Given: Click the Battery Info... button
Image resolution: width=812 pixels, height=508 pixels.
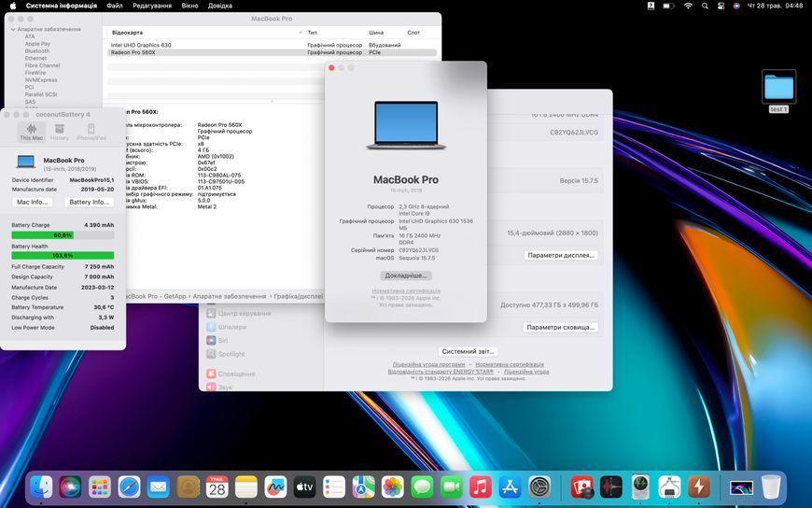Looking at the screenshot, I should 89,202.
